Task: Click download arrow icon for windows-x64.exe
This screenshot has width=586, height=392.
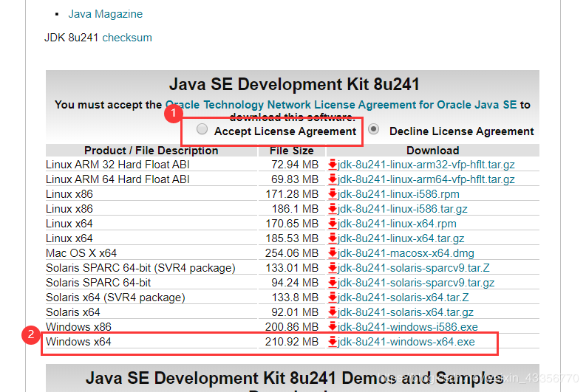Action: pyautogui.click(x=333, y=342)
